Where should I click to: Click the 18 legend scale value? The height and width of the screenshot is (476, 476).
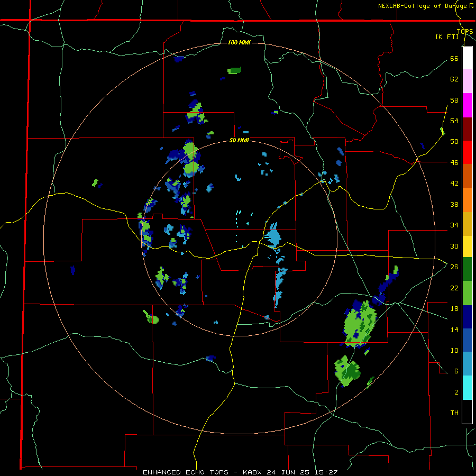454,309
